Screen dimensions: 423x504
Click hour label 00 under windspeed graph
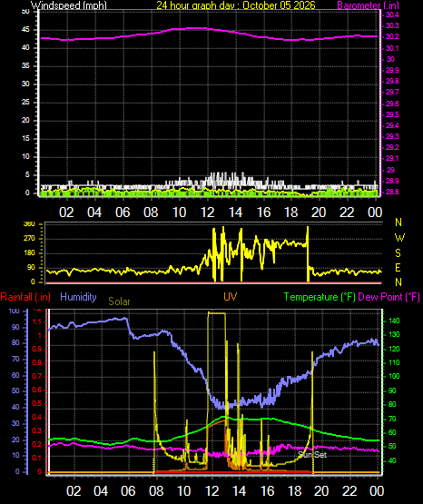375,212
